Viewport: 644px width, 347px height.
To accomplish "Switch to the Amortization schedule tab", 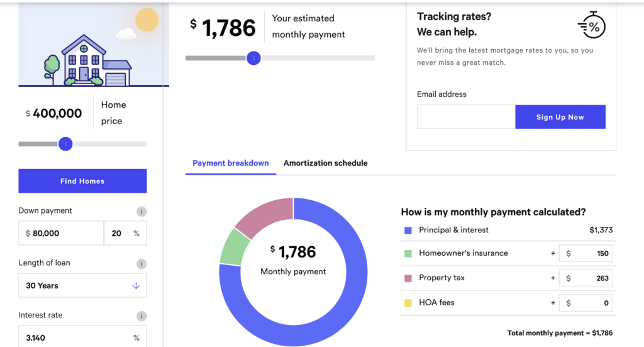I will click(x=325, y=163).
